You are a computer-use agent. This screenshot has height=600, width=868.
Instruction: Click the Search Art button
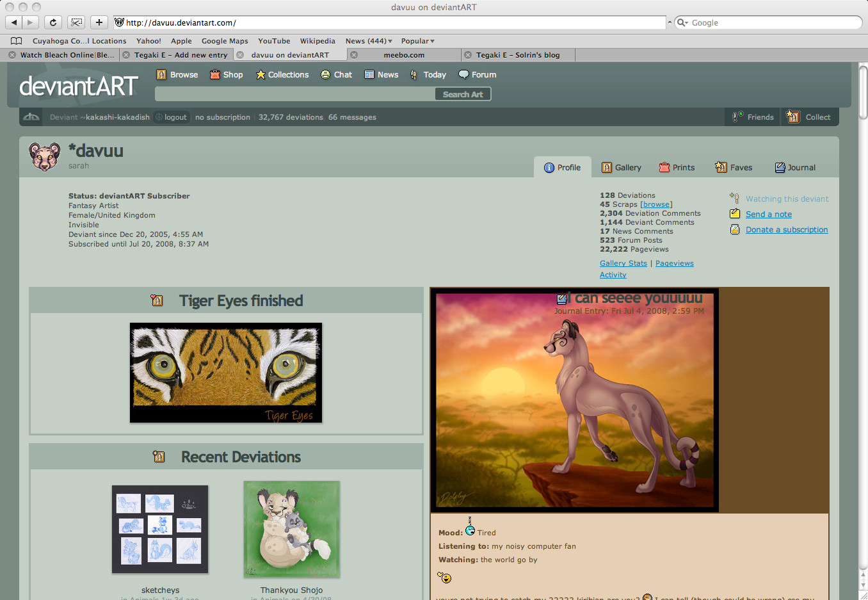463,94
